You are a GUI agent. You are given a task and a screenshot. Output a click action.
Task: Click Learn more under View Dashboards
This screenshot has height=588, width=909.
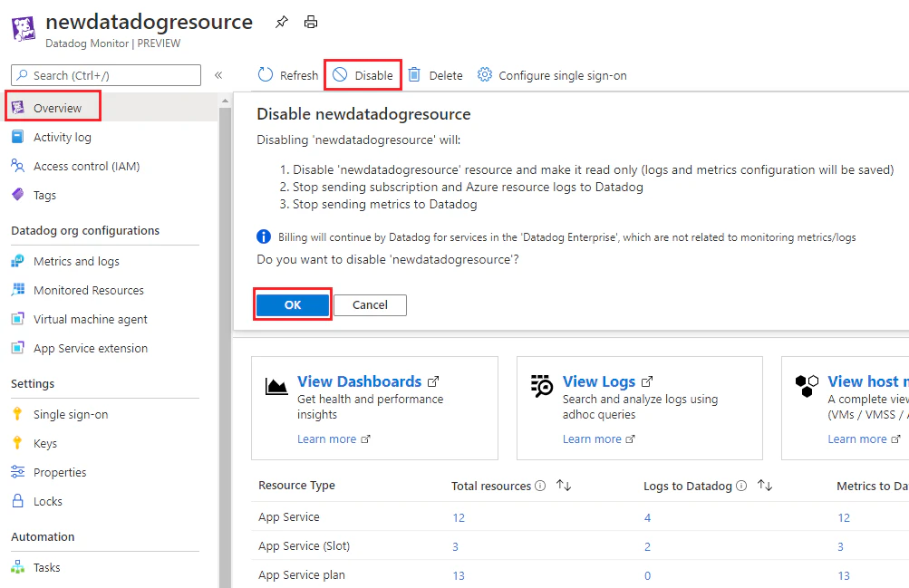pos(327,439)
